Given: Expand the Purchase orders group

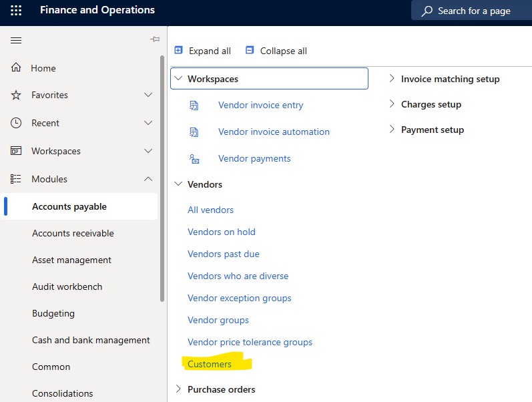Looking at the screenshot, I should [x=178, y=389].
